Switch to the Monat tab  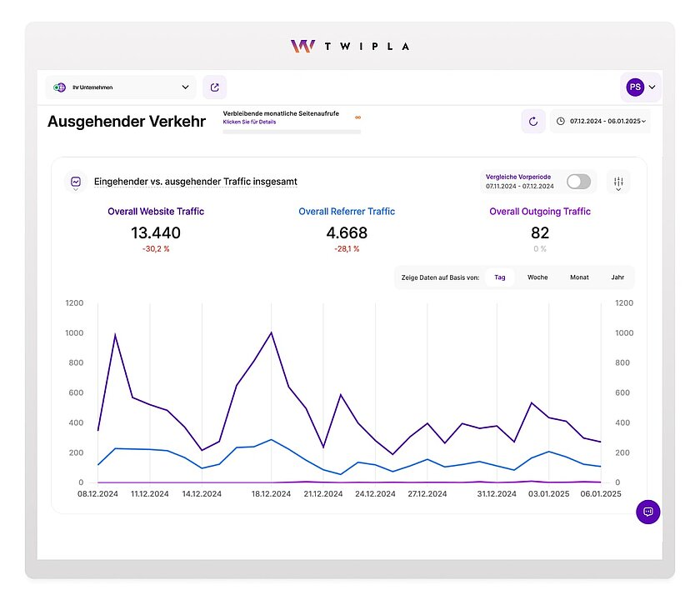[x=578, y=277]
